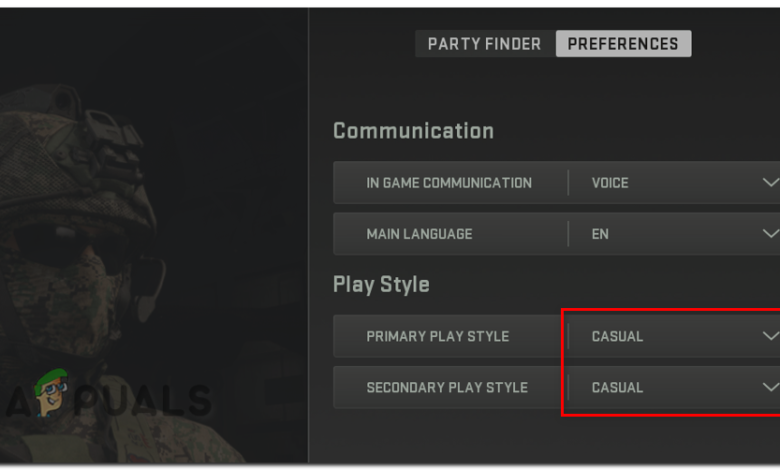Click the Main Language chevron arrow

[770, 234]
